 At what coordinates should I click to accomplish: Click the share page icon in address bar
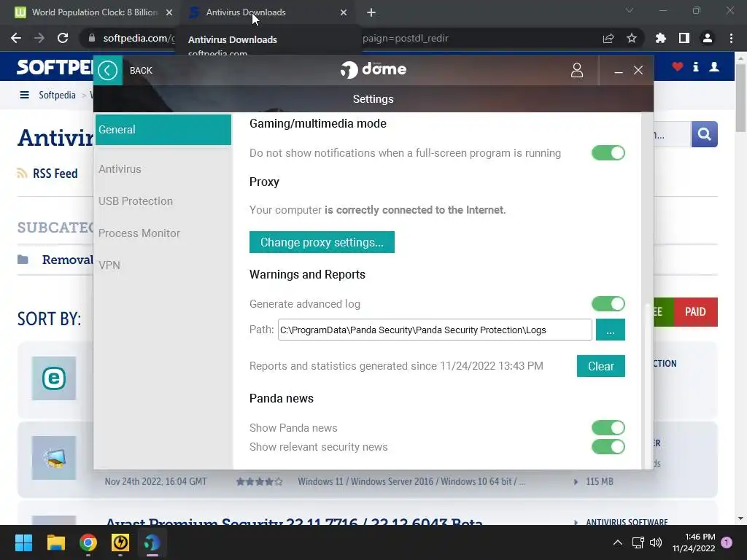click(x=608, y=38)
